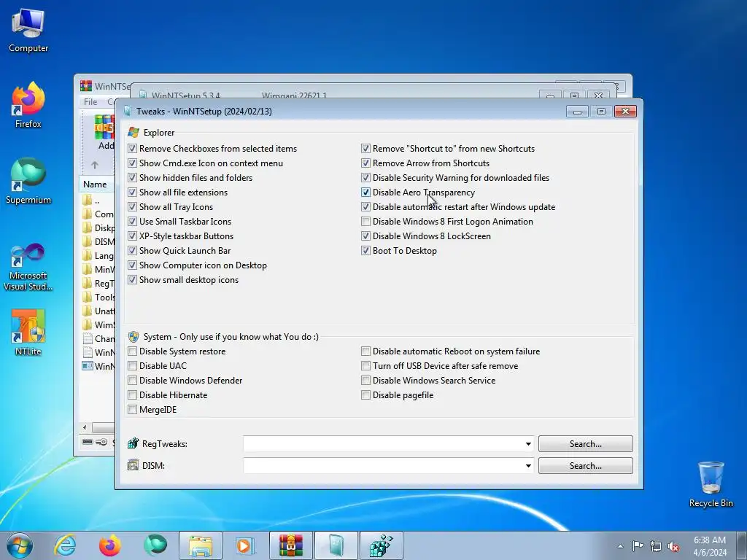Check Disable System restore
This screenshot has height=560, width=747.
133,351
